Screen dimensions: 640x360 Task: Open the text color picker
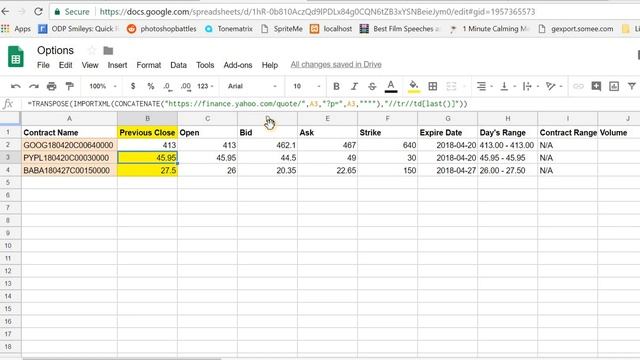click(391, 86)
